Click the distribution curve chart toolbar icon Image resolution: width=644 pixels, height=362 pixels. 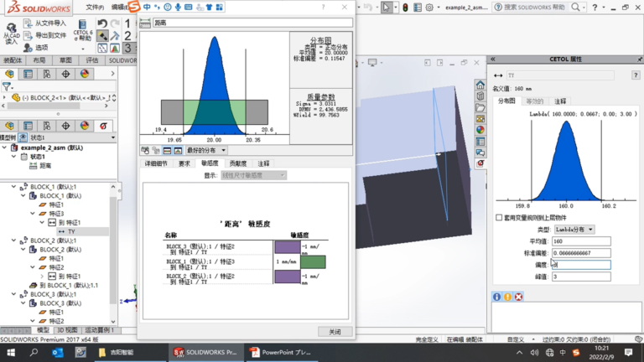pyautogui.click(x=115, y=48)
